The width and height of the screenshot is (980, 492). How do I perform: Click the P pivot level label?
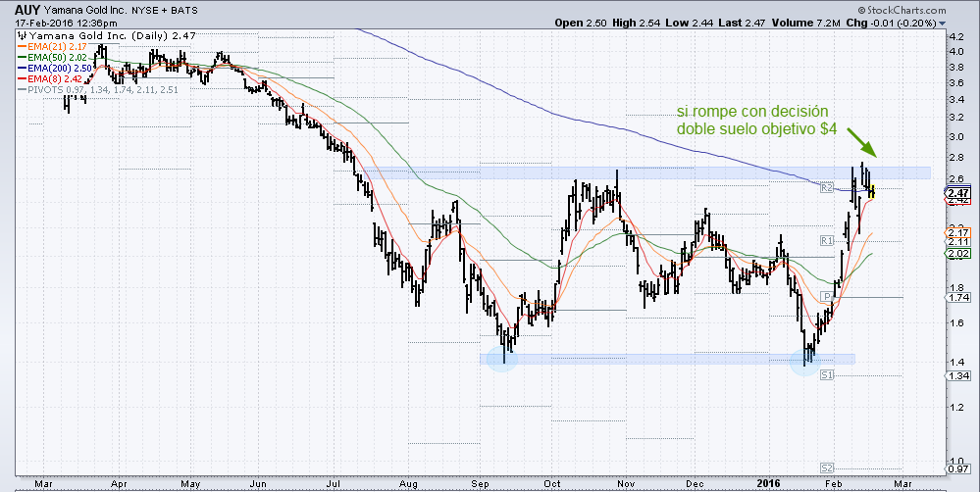pos(827,297)
